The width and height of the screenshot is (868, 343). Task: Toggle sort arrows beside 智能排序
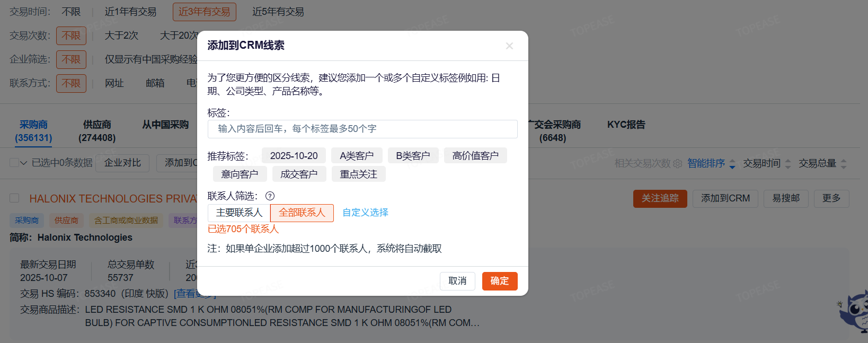click(732, 164)
